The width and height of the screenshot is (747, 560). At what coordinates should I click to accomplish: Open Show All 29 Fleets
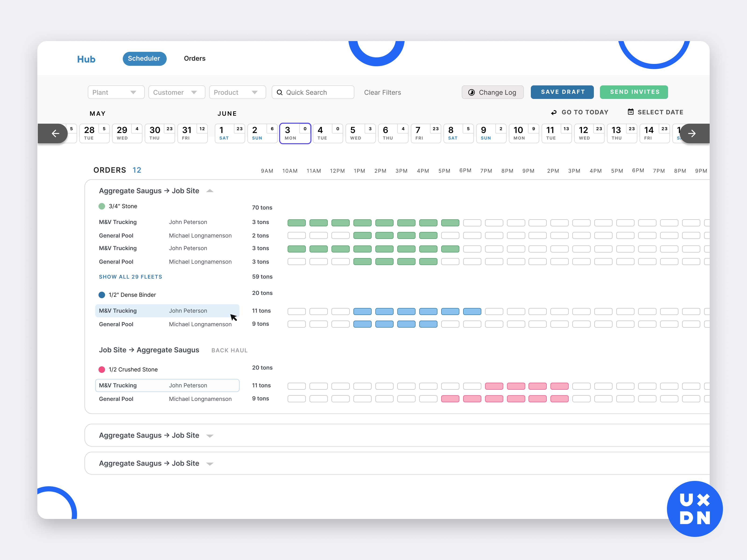(131, 276)
